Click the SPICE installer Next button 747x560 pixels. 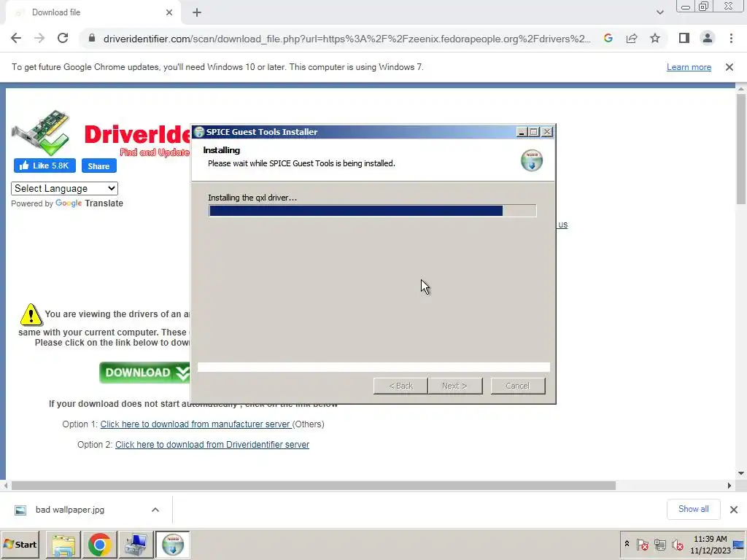pos(455,386)
